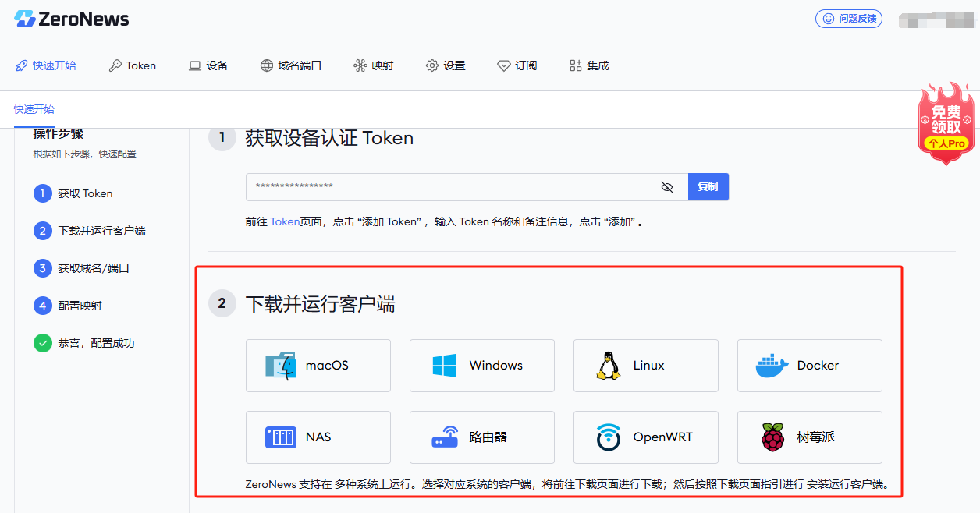Click the 复制 (Copy) button

708,186
